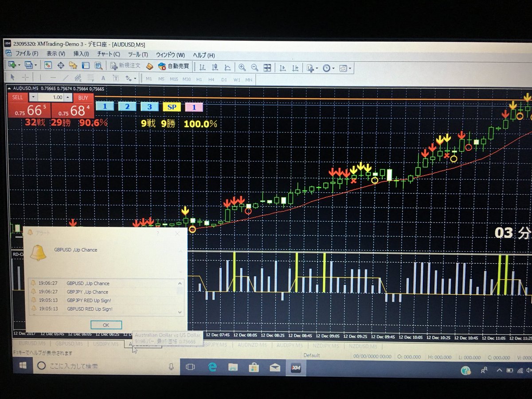Select the cursor arrow tool
532x399 pixels.
pyautogui.click(x=13, y=78)
